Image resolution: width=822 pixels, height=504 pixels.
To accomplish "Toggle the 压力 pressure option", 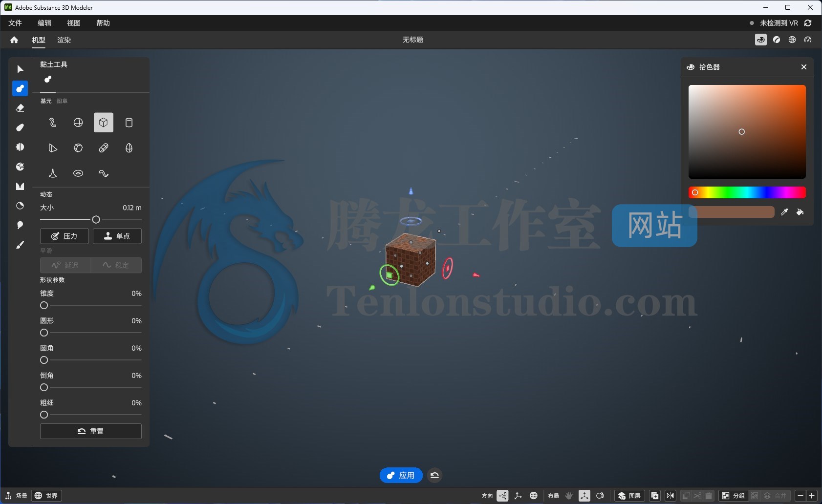I will coord(65,236).
